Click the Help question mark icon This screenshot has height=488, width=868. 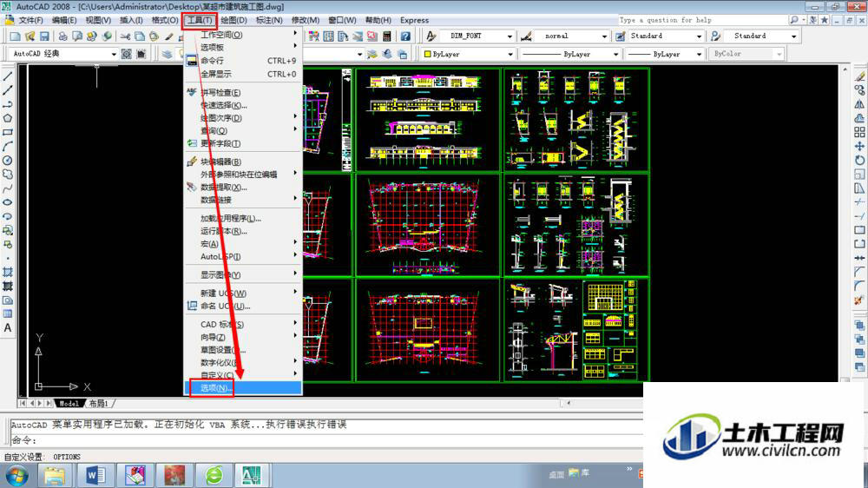tap(405, 36)
